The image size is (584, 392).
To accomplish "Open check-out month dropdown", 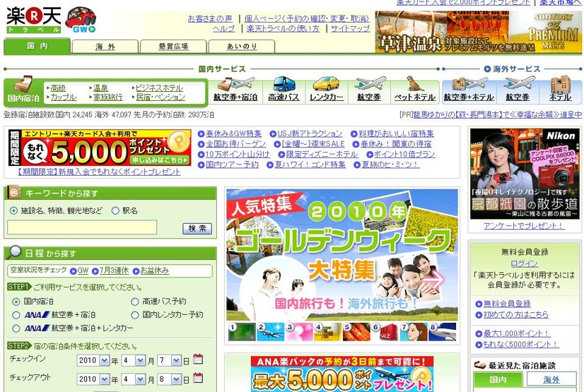I will tap(134, 379).
